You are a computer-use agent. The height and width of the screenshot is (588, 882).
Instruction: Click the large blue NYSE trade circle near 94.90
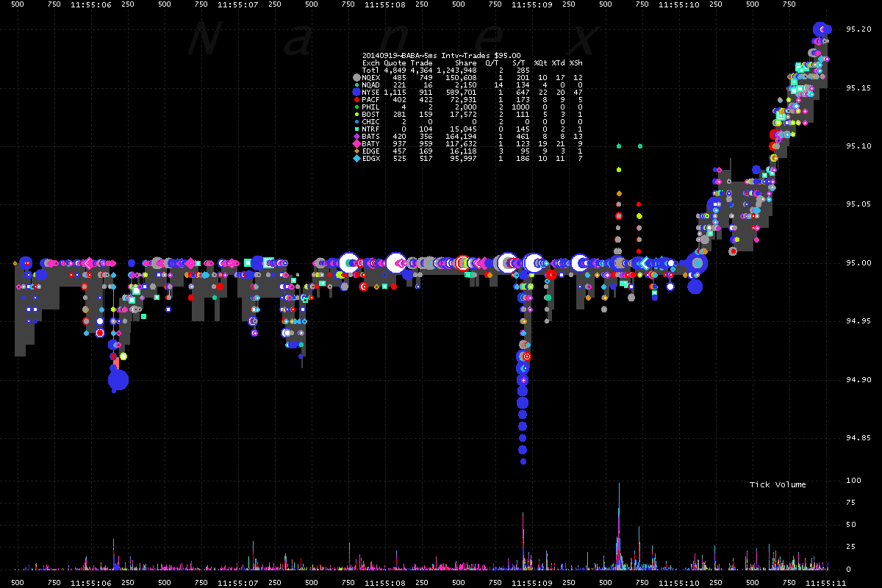pos(118,380)
